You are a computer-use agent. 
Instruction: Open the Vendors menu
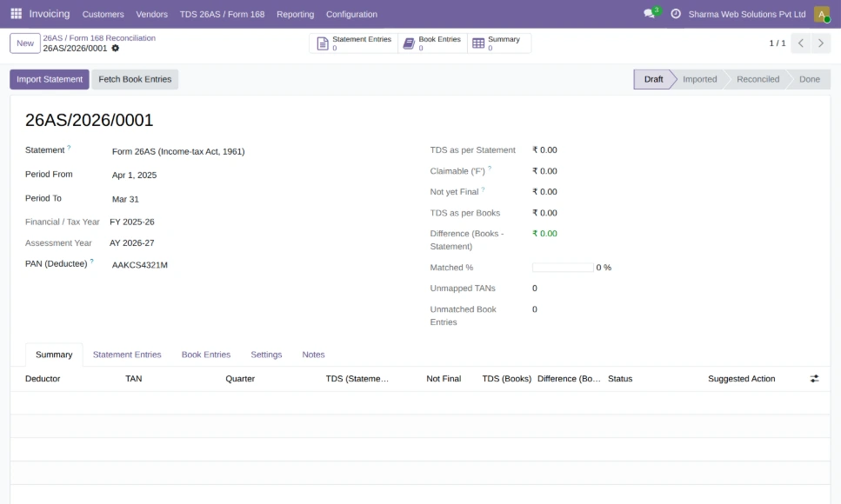152,15
